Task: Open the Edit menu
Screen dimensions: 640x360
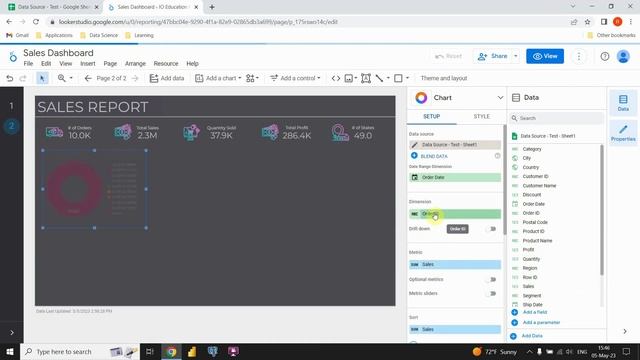Action: pyautogui.click(x=46, y=64)
